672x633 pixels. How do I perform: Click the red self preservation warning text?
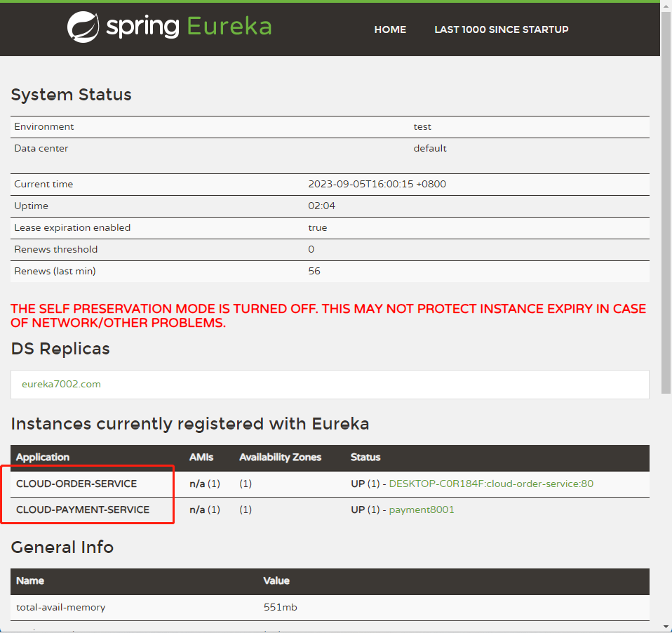pos(328,316)
